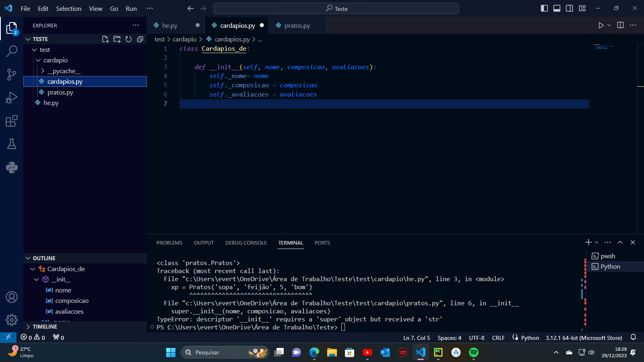Switch to the PORTS panel tab
This screenshot has height=362, width=644.
pyautogui.click(x=322, y=243)
